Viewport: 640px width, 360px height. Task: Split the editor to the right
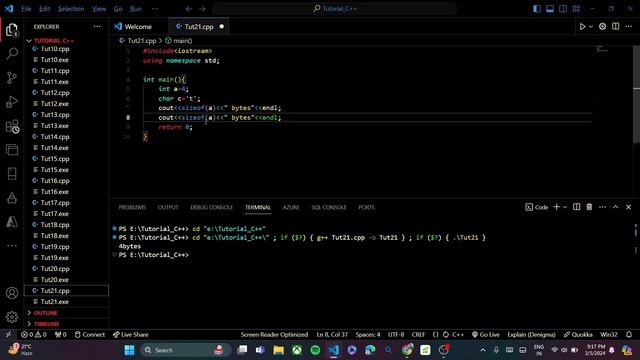click(x=616, y=27)
